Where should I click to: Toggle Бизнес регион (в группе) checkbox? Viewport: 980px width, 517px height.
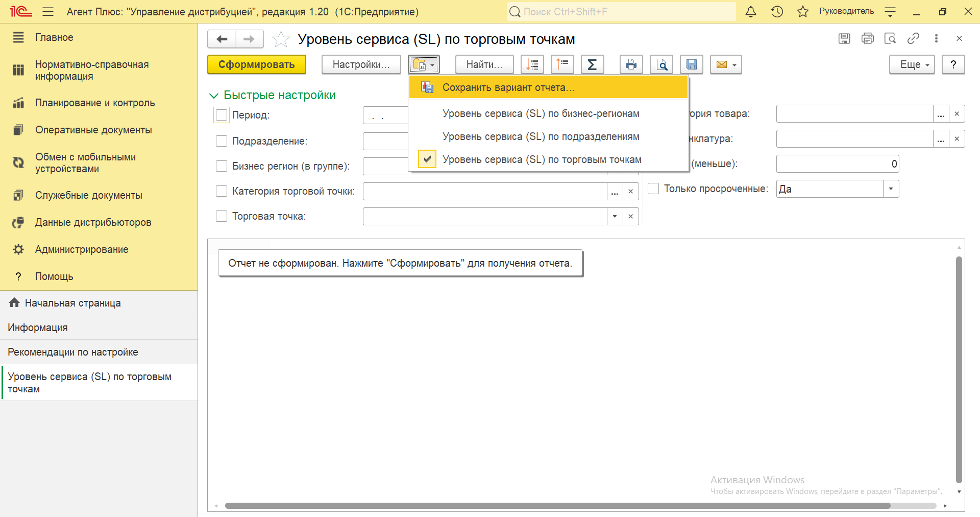[222, 166]
